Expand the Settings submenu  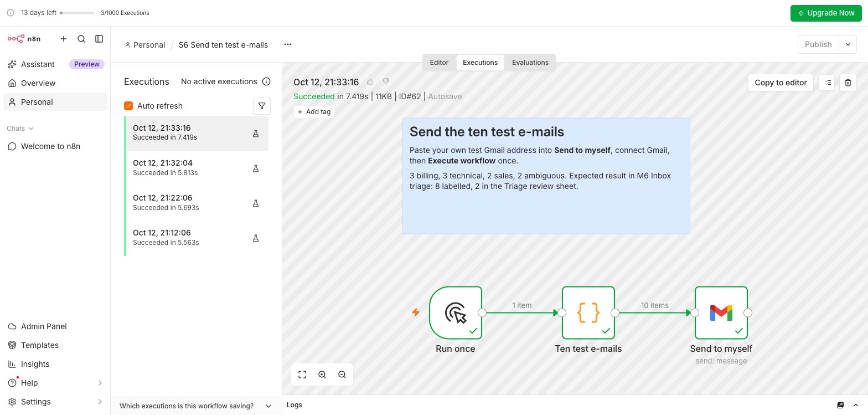click(100, 402)
